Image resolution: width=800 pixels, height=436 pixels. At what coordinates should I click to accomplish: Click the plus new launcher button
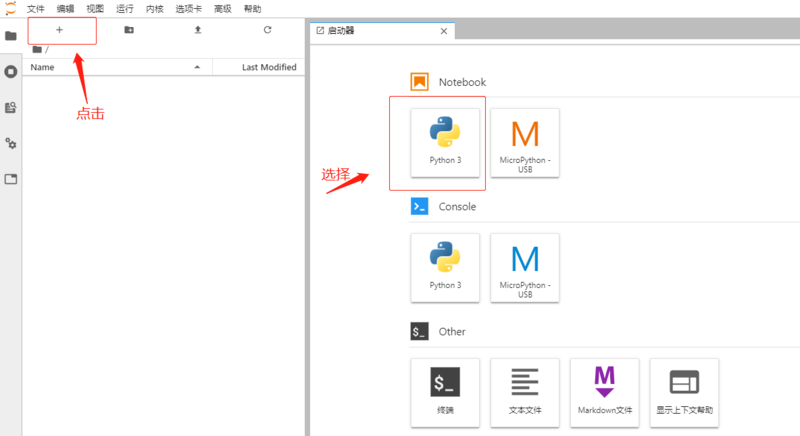(x=59, y=30)
